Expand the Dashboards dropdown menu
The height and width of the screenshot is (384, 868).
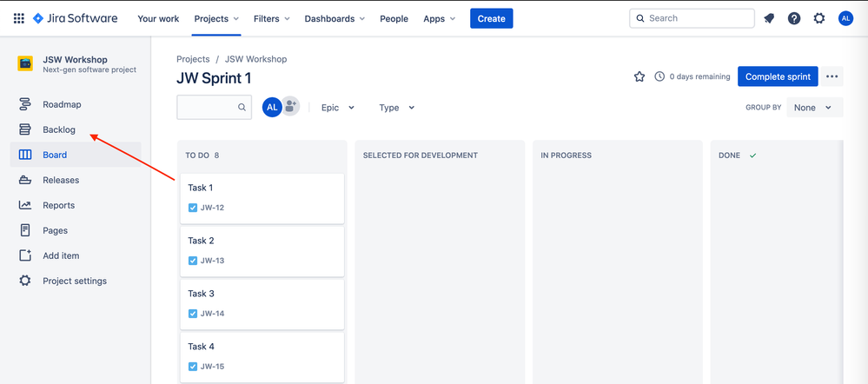click(x=335, y=18)
